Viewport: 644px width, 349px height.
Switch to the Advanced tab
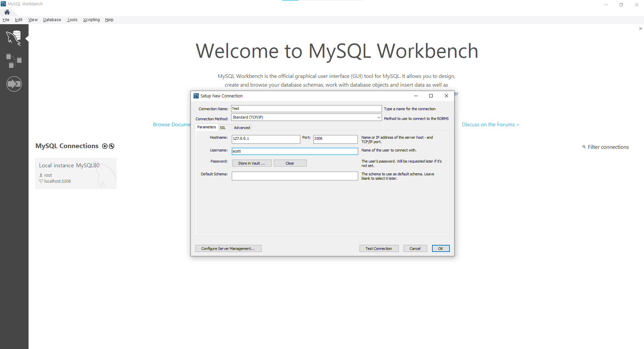point(242,128)
